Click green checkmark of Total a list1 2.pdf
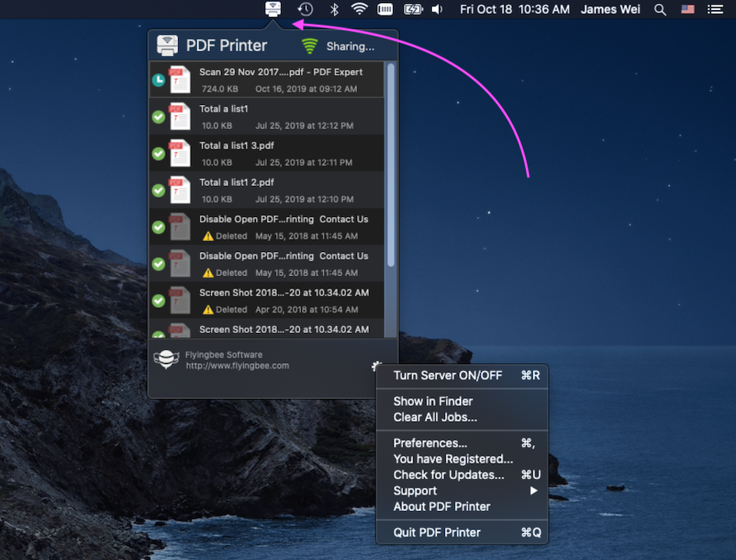736x560 pixels. 159,191
